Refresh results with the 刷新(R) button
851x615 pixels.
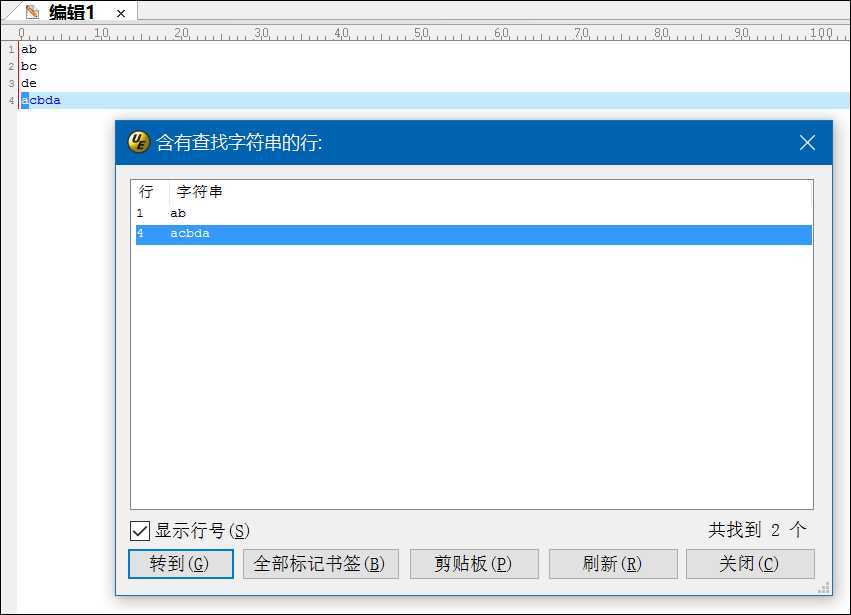(613, 563)
